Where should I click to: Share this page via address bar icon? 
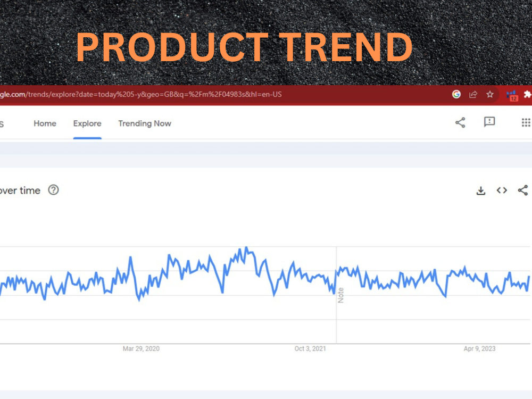tap(473, 94)
